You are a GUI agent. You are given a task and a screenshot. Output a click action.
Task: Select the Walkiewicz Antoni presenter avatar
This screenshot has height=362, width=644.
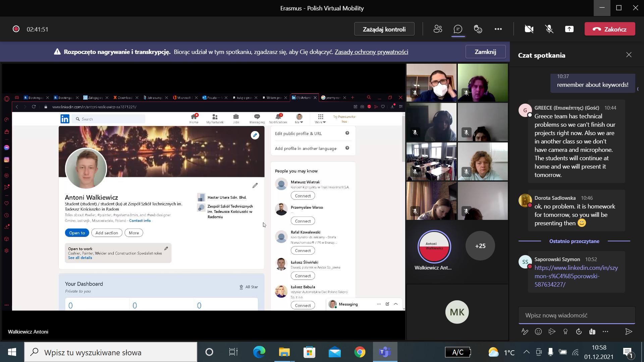(434, 246)
